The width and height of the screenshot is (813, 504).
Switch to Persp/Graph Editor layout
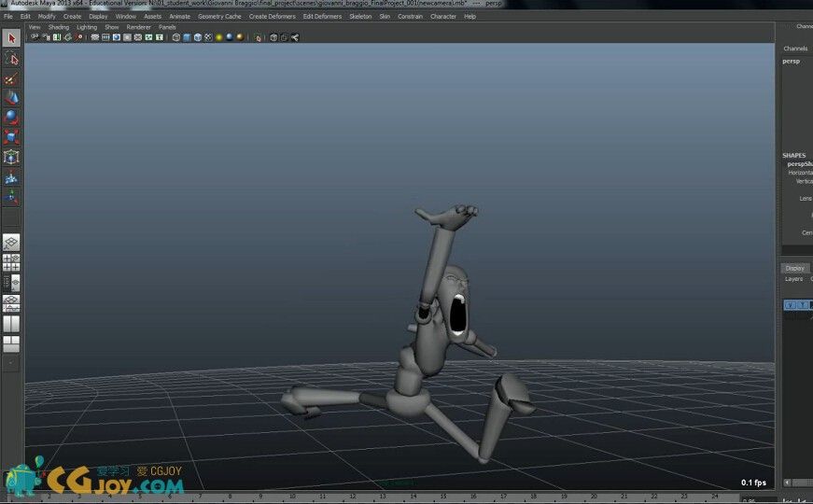point(11,302)
